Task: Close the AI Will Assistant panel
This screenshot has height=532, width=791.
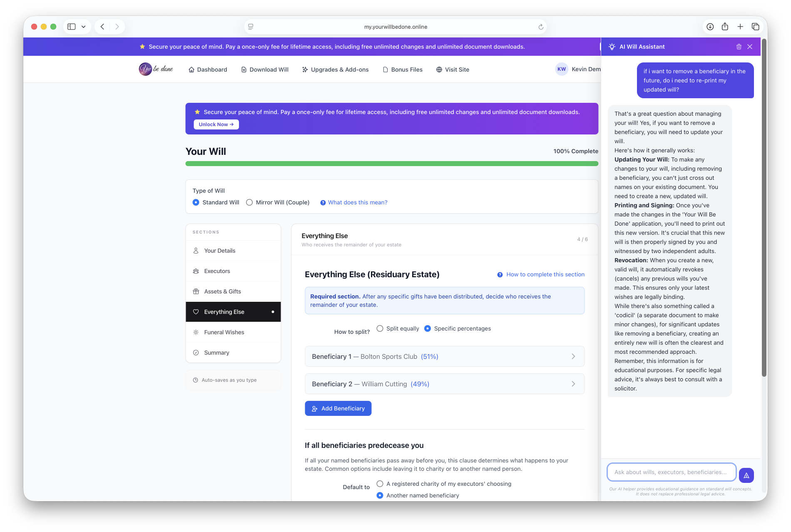Action: [750, 47]
